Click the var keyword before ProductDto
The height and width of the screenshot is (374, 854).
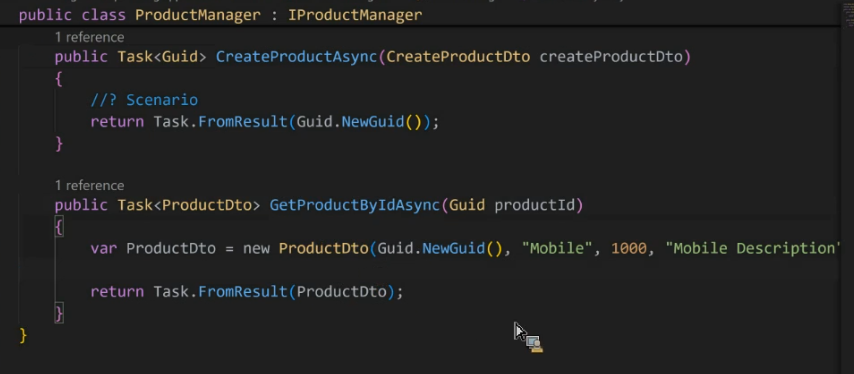click(x=103, y=249)
